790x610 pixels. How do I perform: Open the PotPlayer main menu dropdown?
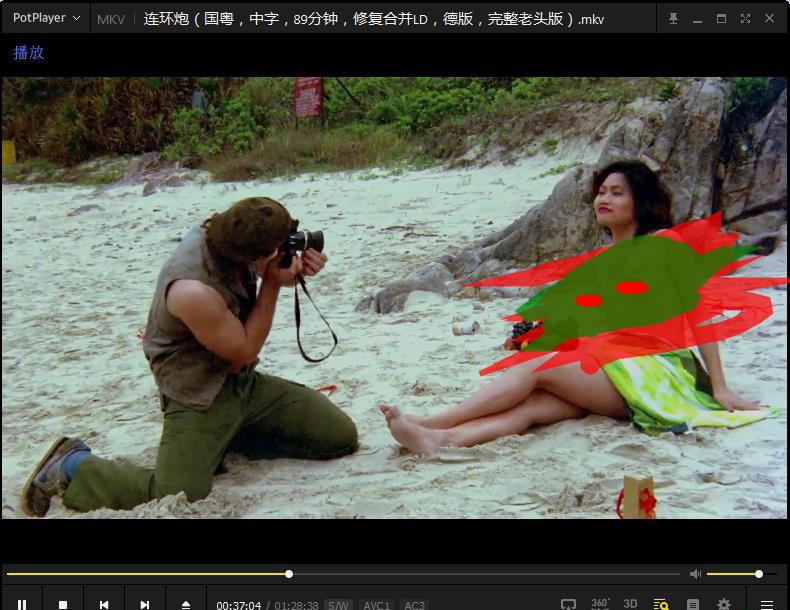tap(46, 18)
